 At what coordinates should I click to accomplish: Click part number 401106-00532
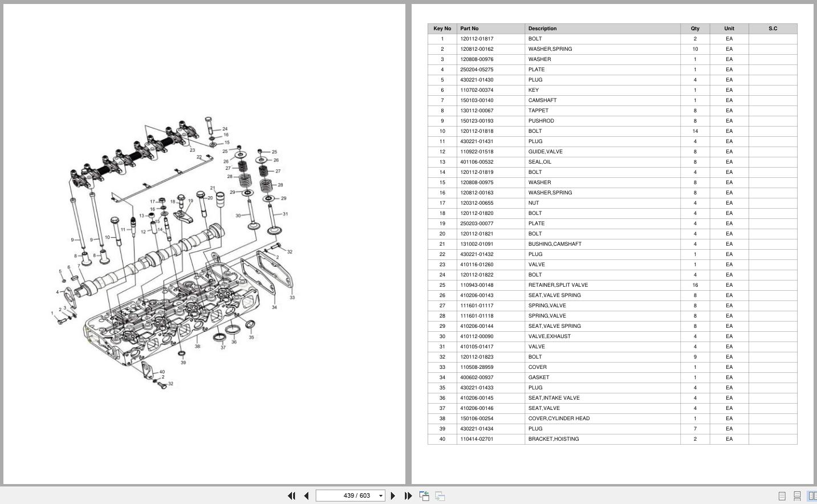[477, 162]
